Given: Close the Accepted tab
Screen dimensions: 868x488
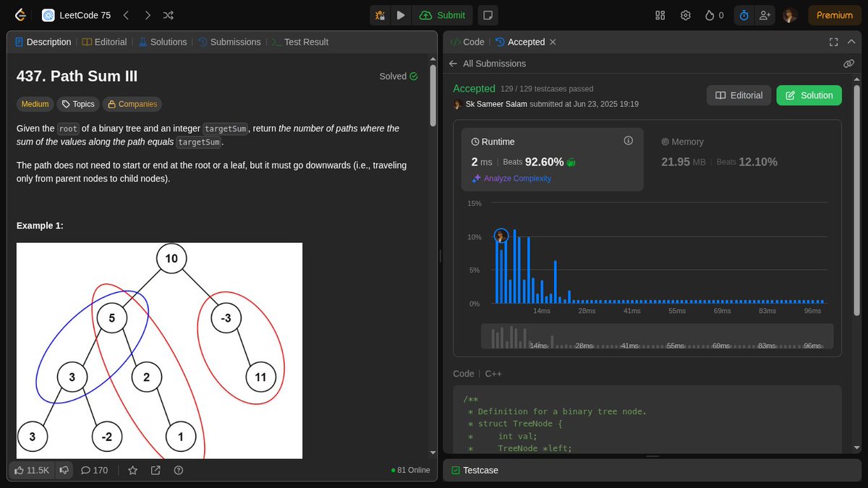Looking at the screenshot, I should (x=553, y=42).
